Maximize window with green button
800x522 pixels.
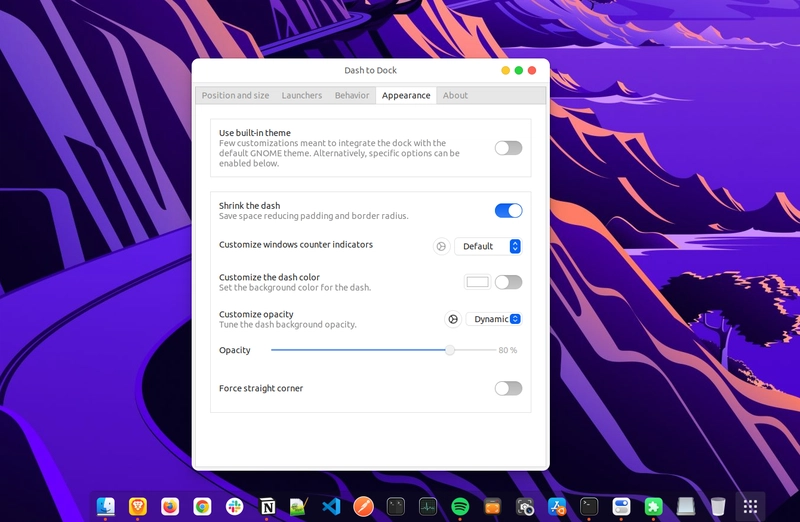coord(518,70)
